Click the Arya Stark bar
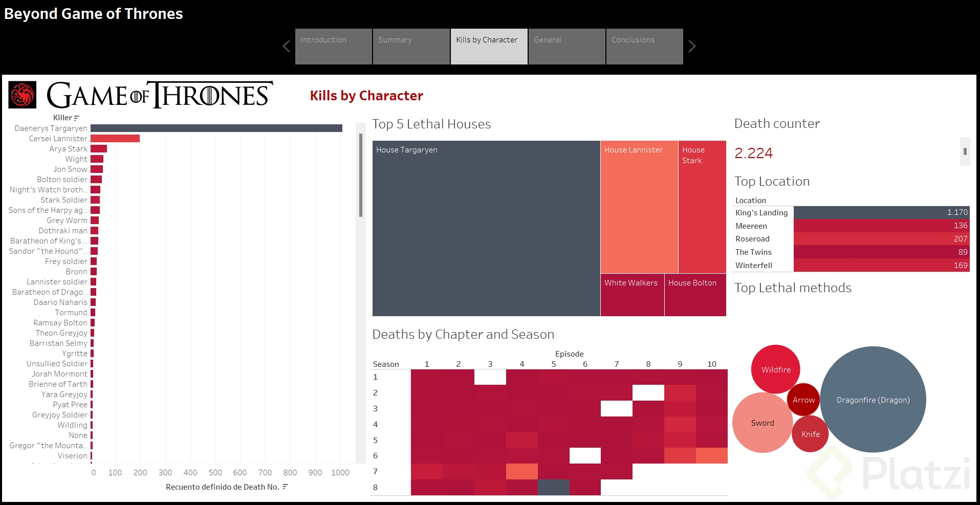980x505 pixels. click(99, 149)
